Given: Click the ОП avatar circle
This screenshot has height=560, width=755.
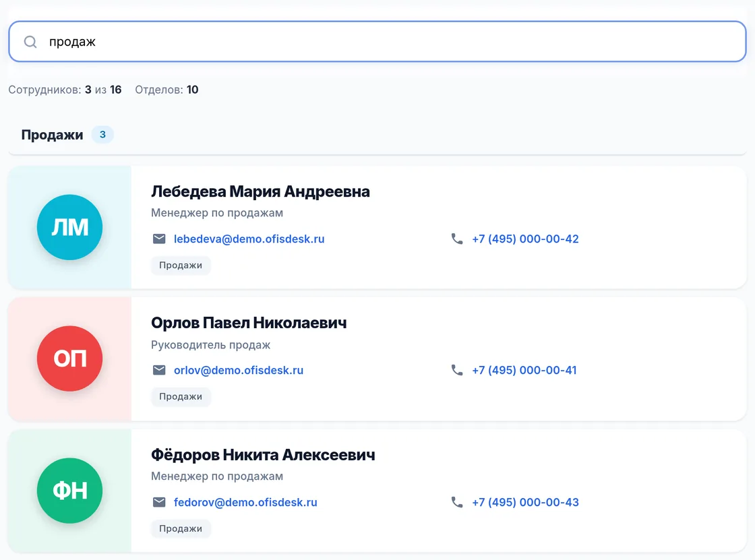Looking at the screenshot, I should pos(70,359).
